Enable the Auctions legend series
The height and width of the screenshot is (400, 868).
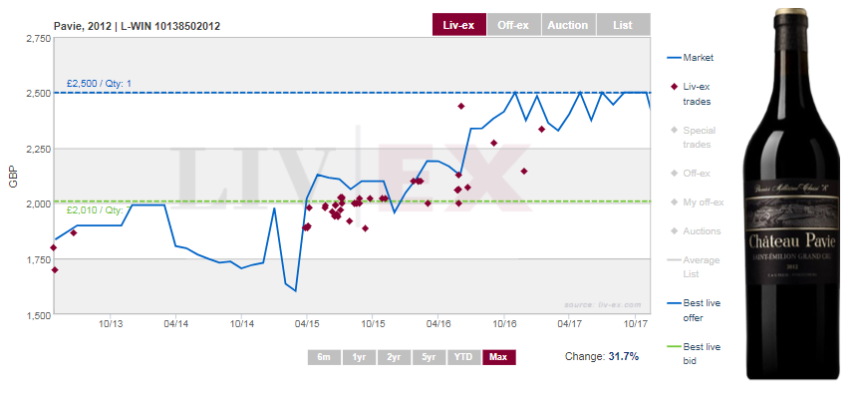click(x=696, y=231)
